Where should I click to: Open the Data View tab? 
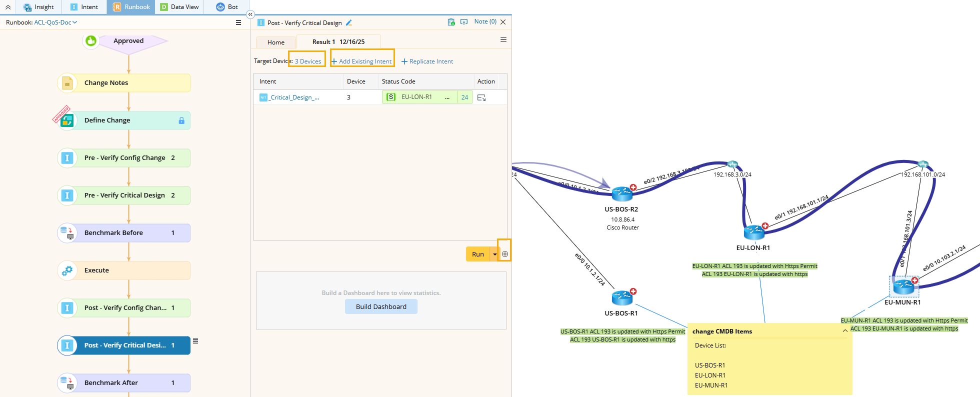pyautogui.click(x=179, y=7)
